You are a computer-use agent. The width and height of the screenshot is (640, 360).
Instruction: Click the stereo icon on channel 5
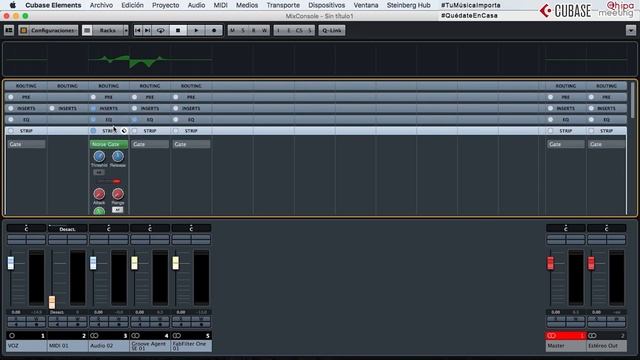coord(177,336)
